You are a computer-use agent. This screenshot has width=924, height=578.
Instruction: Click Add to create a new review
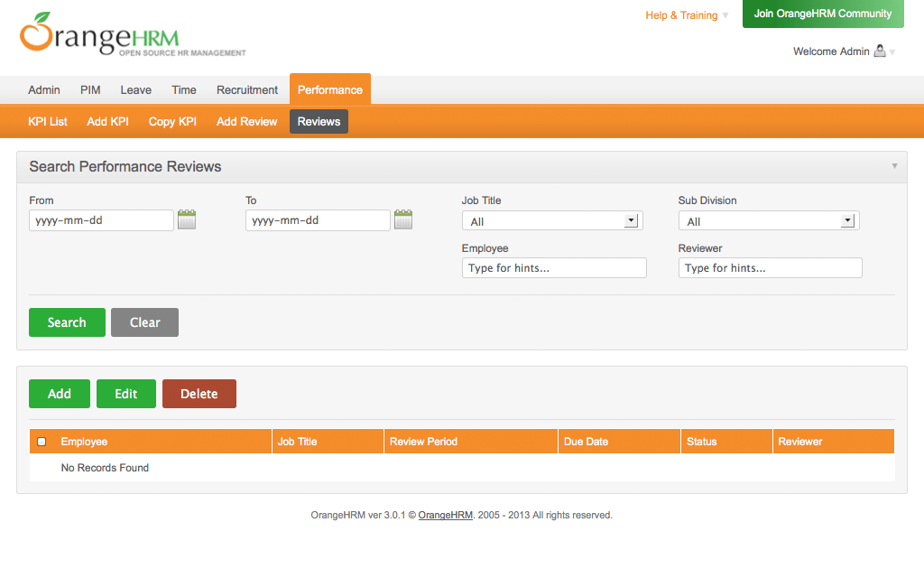tap(59, 394)
